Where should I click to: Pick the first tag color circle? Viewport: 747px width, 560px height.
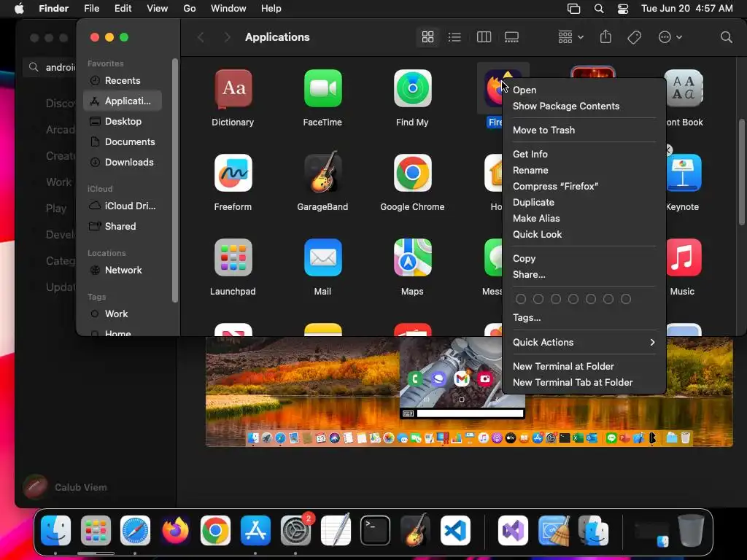(521, 299)
